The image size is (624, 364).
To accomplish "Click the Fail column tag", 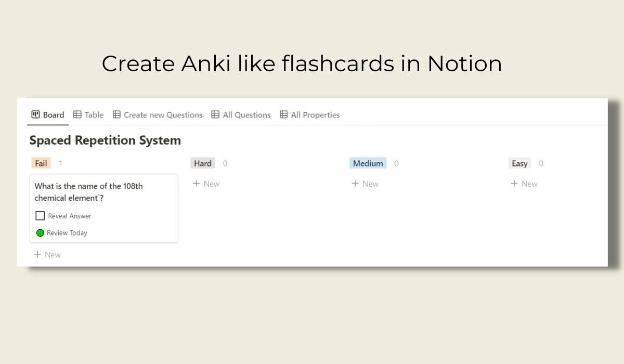I will pyautogui.click(x=41, y=163).
